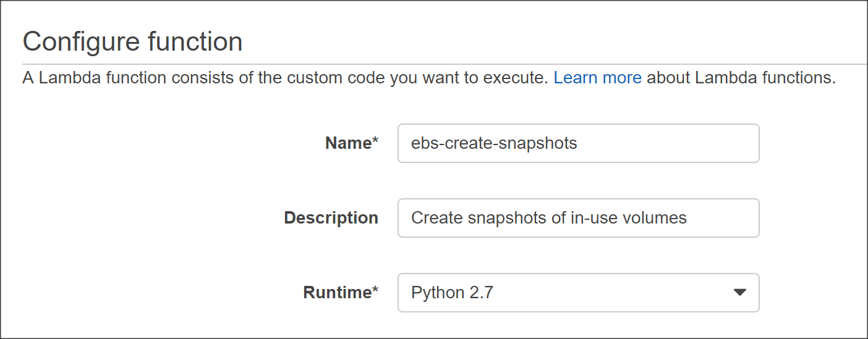Open the Runtime dropdown arrow
The image size is (868, 339).
pyautogui.click(x=739, y=293)
